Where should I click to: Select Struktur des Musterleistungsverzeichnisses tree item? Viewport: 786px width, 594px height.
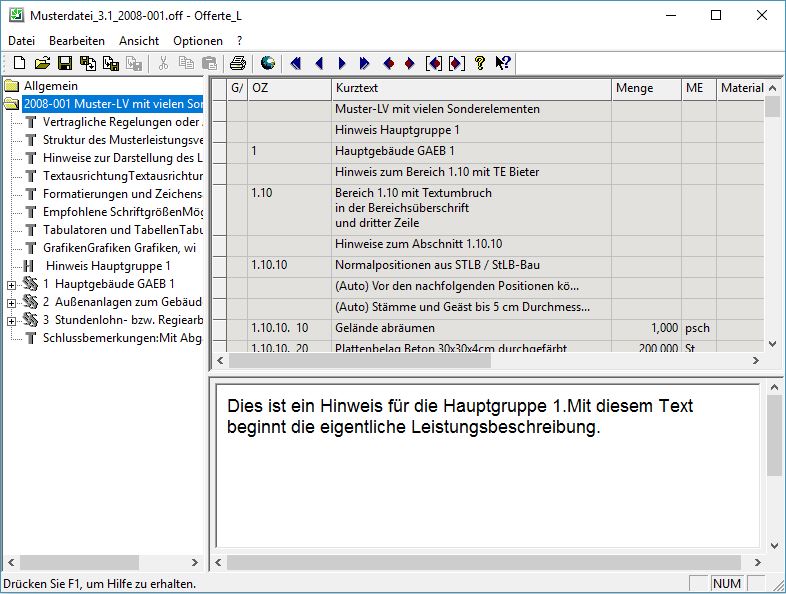122,140
